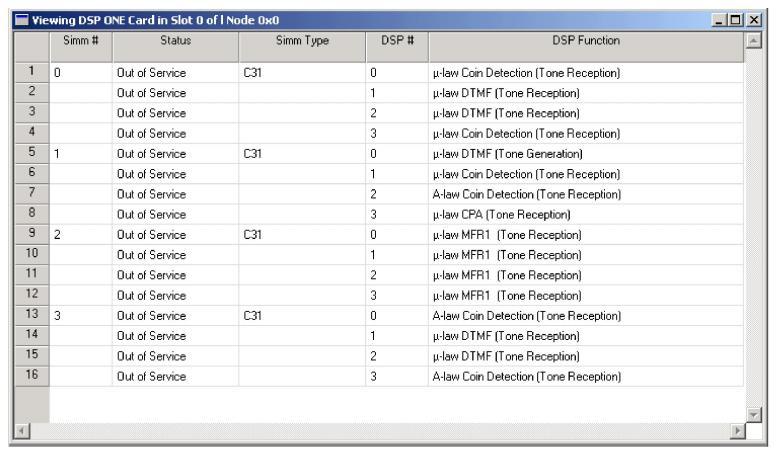Image resolution: width=776 pixels, height=450 pixels.
Task: Select row header number 1
Action: point(31,72)
